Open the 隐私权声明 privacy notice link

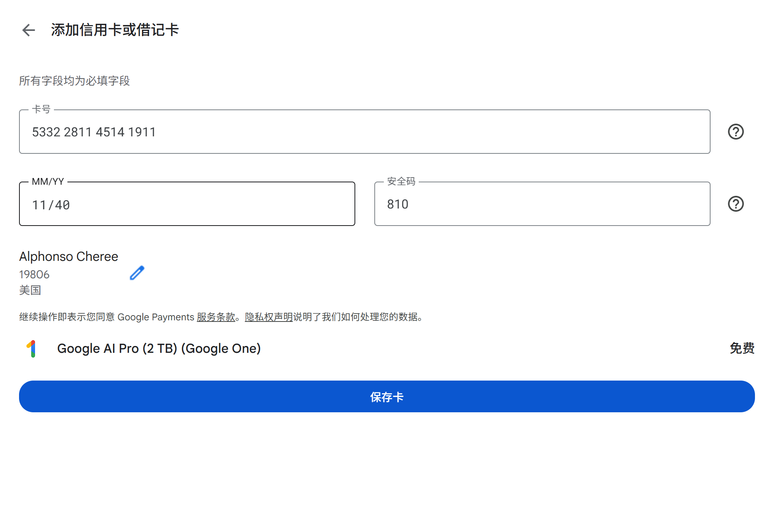point(268,317)
